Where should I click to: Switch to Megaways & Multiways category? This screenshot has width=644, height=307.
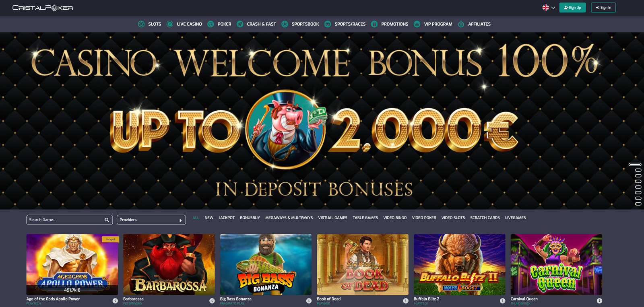click(x=289, y=218)
